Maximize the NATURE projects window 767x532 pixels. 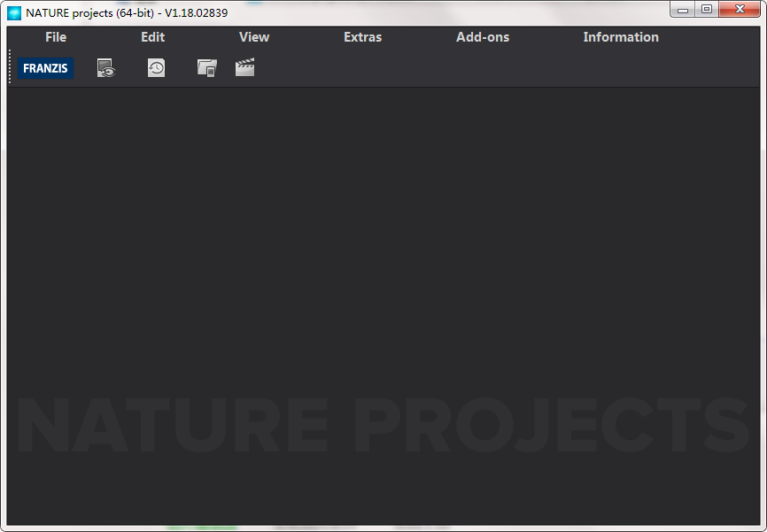pos(707,9)
